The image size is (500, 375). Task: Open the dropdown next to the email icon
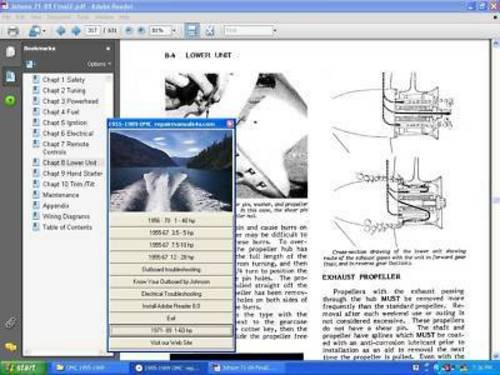[44, 31]
